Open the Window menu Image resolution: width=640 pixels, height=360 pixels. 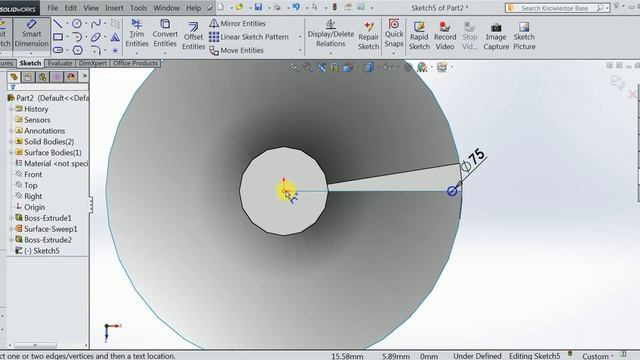point(166,8)
